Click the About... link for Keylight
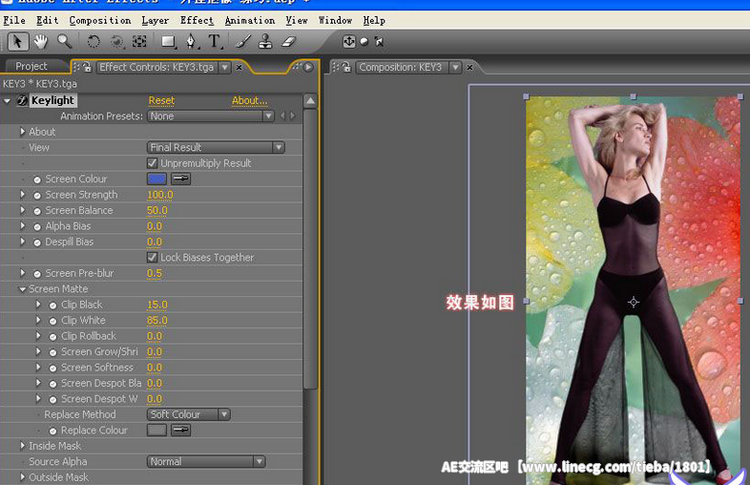The width and height of the screenshot is (750, 485). [250, 100]
